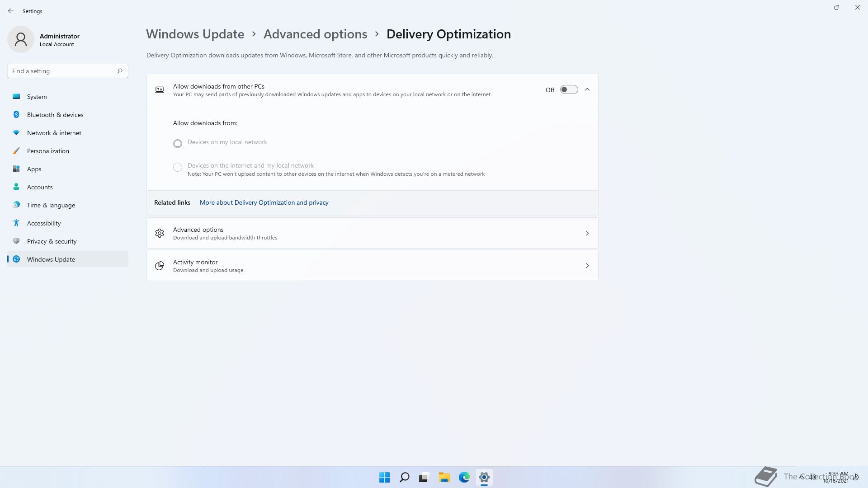Open Accounts settings category
Screen dimensions: 868x488
point(68,187)
